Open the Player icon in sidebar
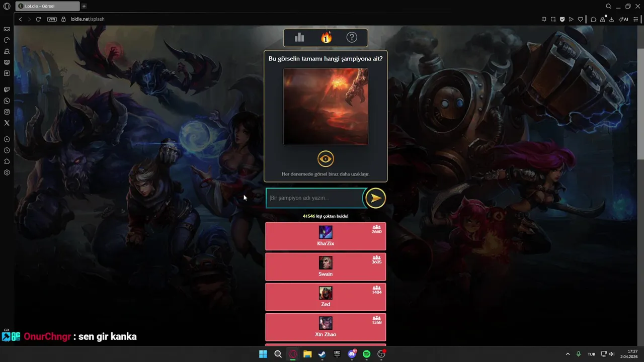This screenshot has height=362, width=644. click(7, 139)
